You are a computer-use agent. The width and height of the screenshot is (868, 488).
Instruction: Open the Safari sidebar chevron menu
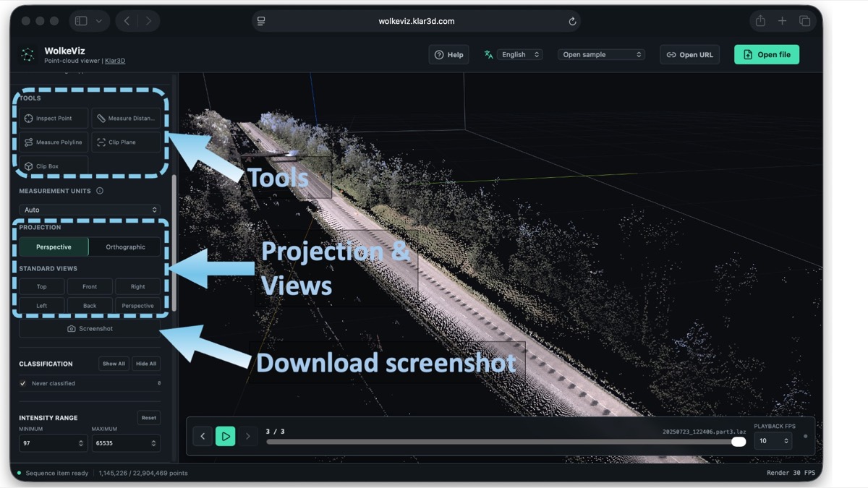point(99,21)
